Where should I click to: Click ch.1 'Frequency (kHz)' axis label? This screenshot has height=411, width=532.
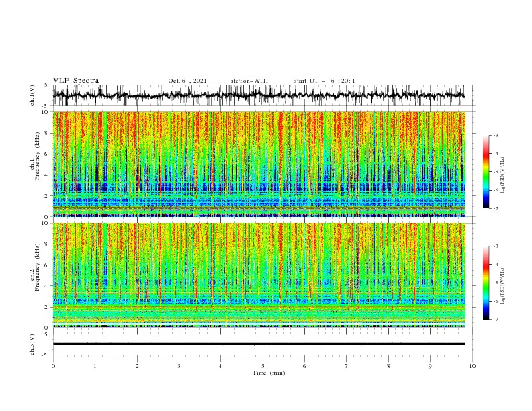coord(37,156)
